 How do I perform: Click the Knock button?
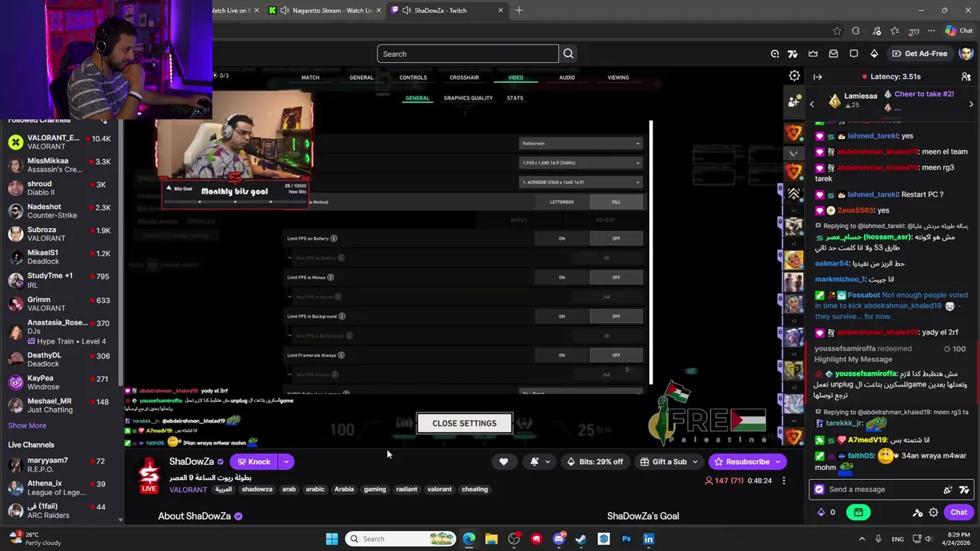pyautogui.click(x=253, y=461)
